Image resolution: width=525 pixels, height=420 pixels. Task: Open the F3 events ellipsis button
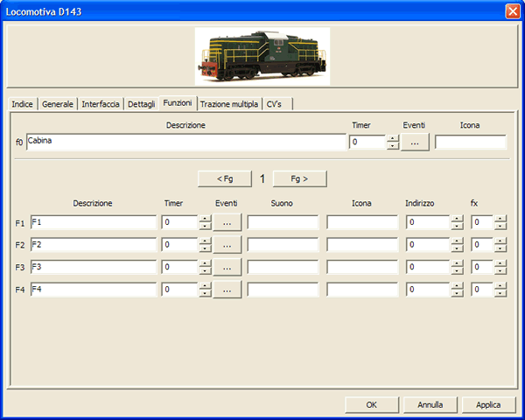[x=227, y=267]
